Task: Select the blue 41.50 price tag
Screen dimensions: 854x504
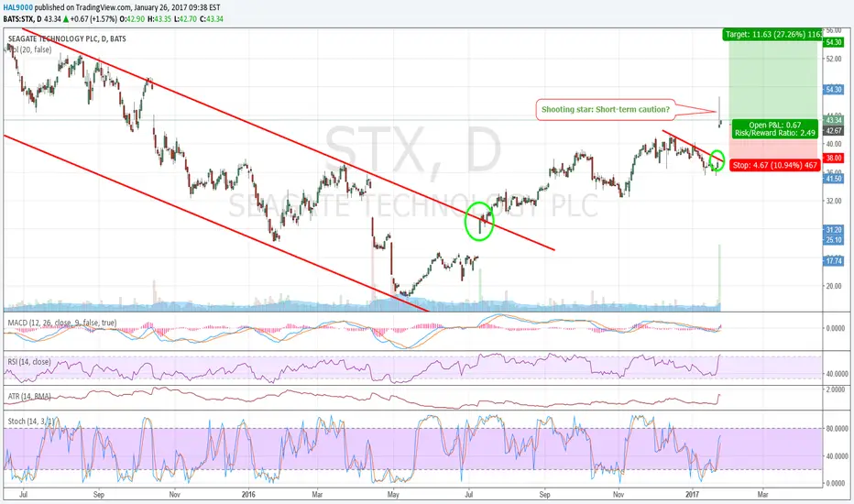Action: tap(834, 179)
